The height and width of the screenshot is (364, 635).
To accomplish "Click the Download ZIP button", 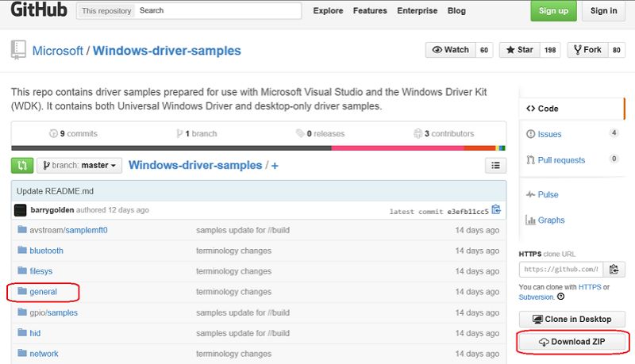I will point(572,342).
